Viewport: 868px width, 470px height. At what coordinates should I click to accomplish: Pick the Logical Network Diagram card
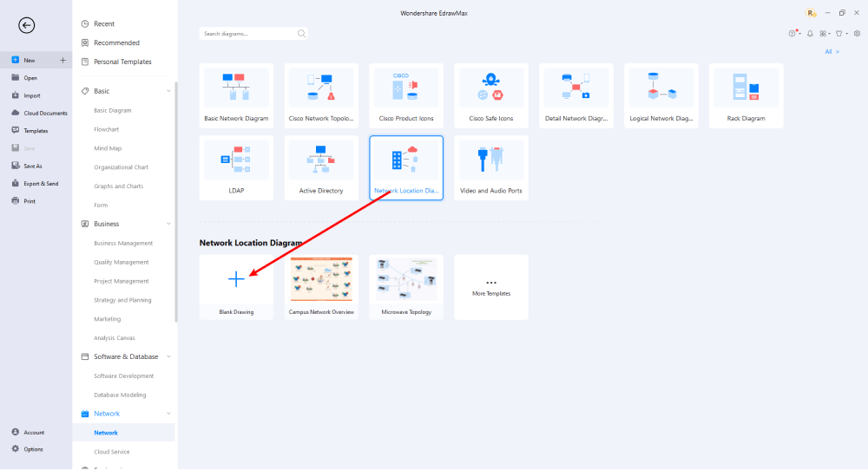tap(661, 95)
